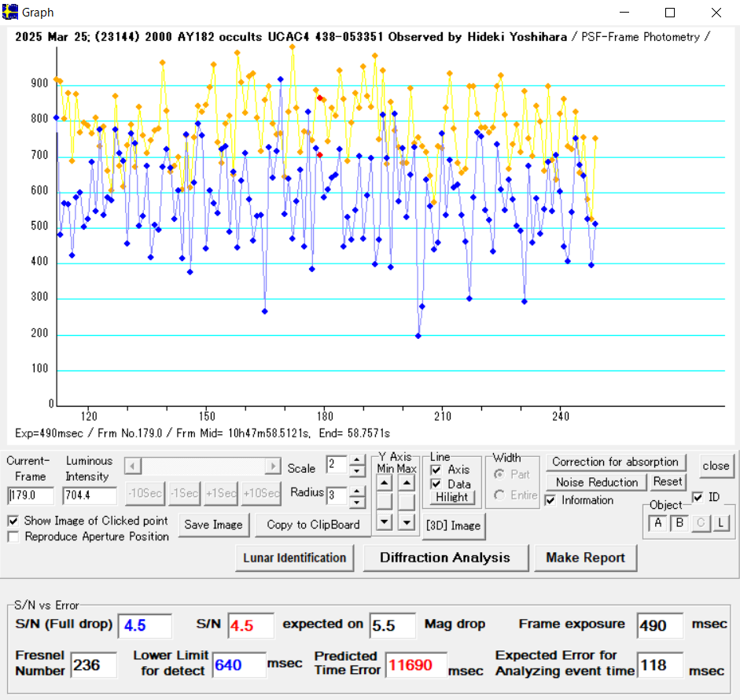The width and height of the screenshot is (740, 700).
Task: Disable the Information checkbox
Action: coord(550,500)
